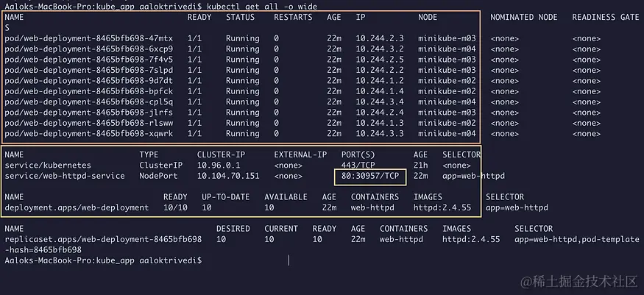This screenshot has width=644, height=295.
Task: Click cluster IP 10.96.0.1
Action: [219, 166]
